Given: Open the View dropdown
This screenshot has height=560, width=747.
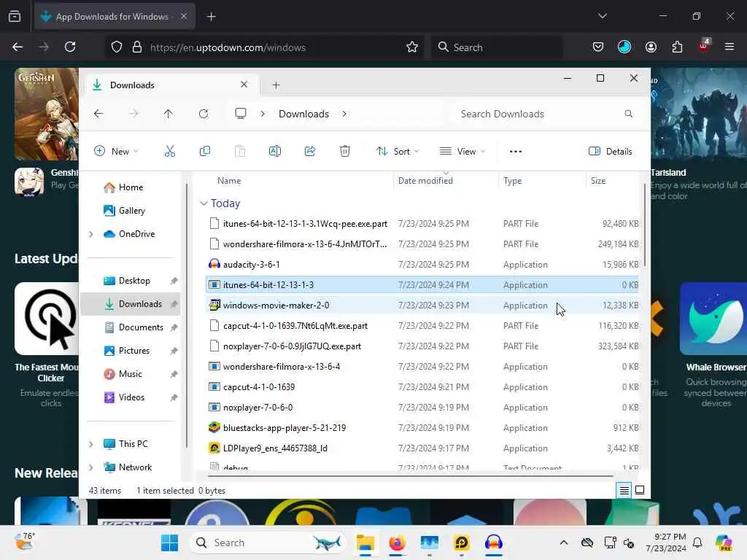Looking at the screenshot, I should (x=462, y=152).
